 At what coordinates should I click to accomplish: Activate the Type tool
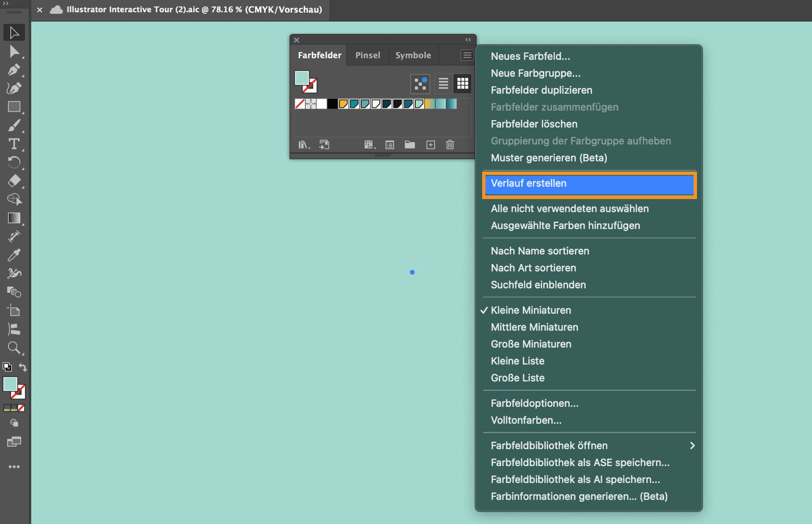14,144
